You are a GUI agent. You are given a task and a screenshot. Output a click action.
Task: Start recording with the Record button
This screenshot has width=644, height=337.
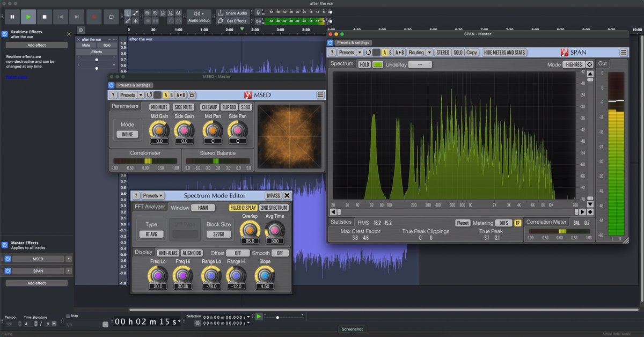94,17
